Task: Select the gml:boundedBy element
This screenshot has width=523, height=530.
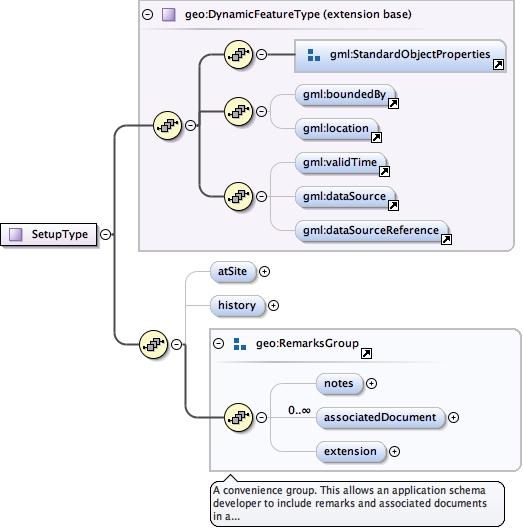Action: tap(345, 95)
